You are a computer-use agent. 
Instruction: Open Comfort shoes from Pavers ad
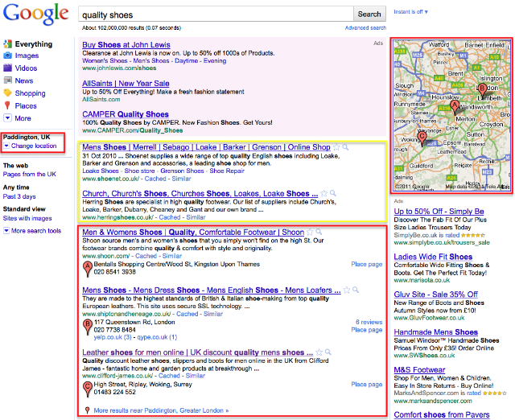tap(442, 414)
